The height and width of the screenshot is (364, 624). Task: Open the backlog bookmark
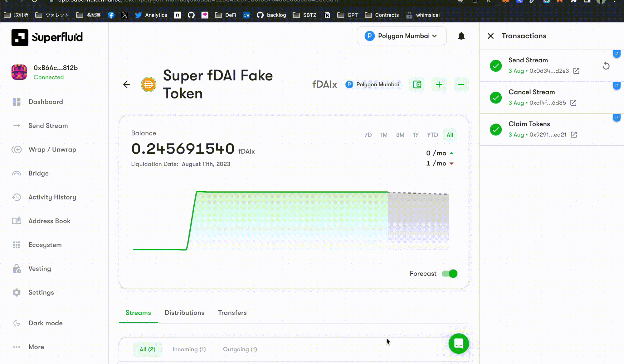(271, 15)
